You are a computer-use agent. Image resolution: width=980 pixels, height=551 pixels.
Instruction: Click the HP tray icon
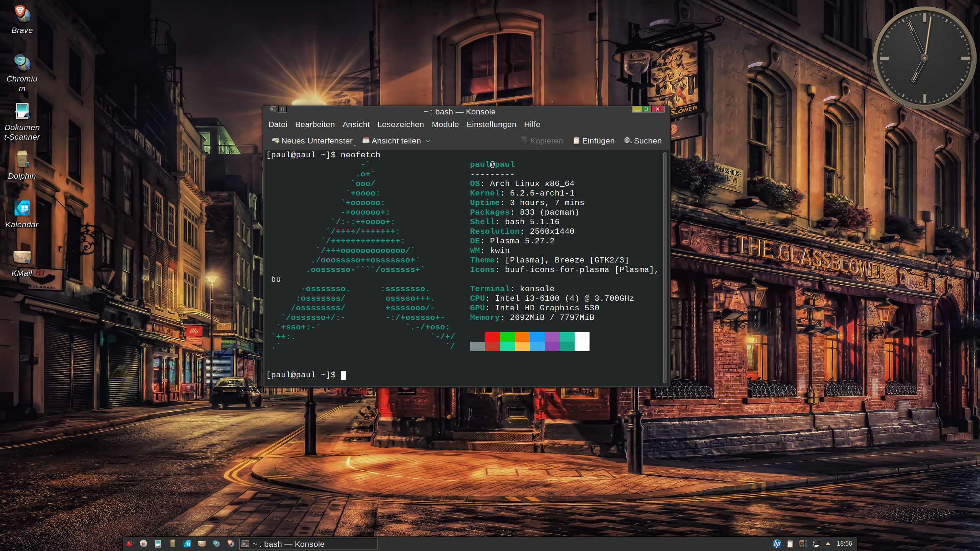(777, 543)
